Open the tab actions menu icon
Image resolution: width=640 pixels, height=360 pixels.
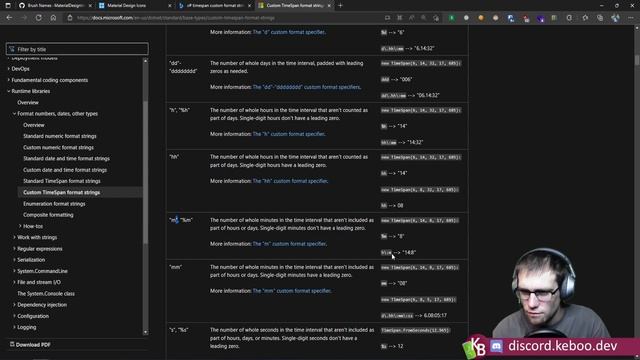[x=8, y=6]
